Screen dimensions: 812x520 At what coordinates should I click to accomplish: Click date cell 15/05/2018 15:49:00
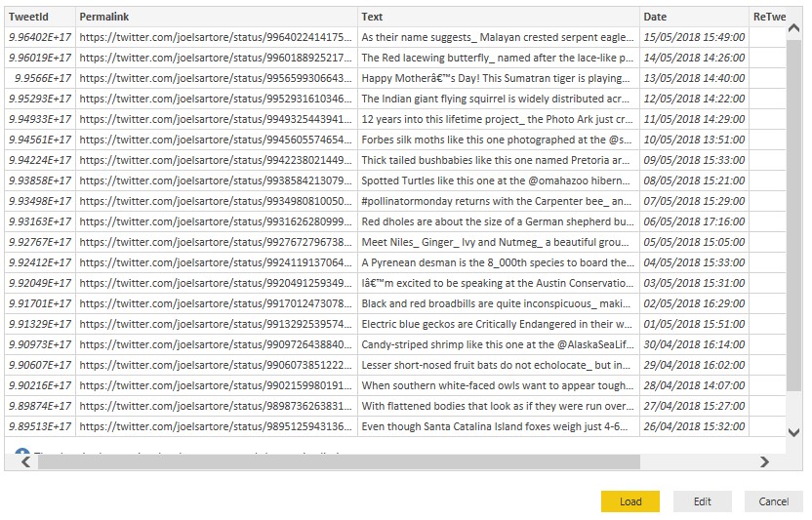coord(694,37)
